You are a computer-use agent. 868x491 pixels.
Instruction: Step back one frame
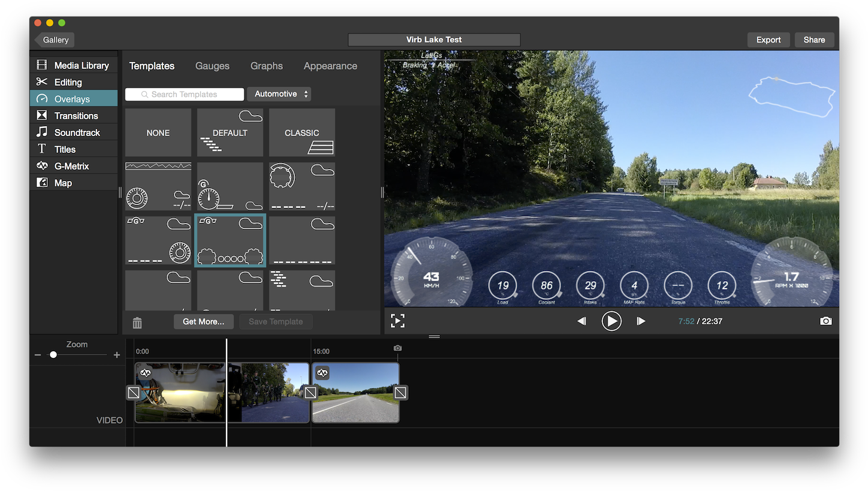[x=581, y=321]
